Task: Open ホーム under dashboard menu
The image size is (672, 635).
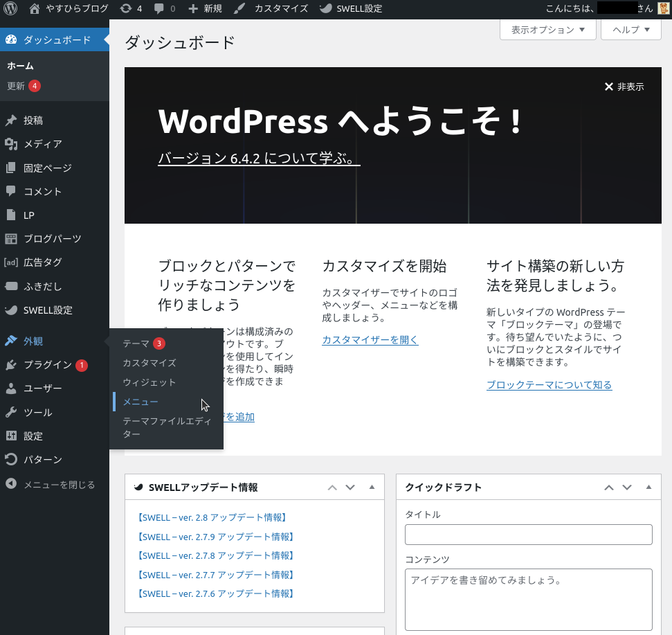Action: [x=20, y=66]
